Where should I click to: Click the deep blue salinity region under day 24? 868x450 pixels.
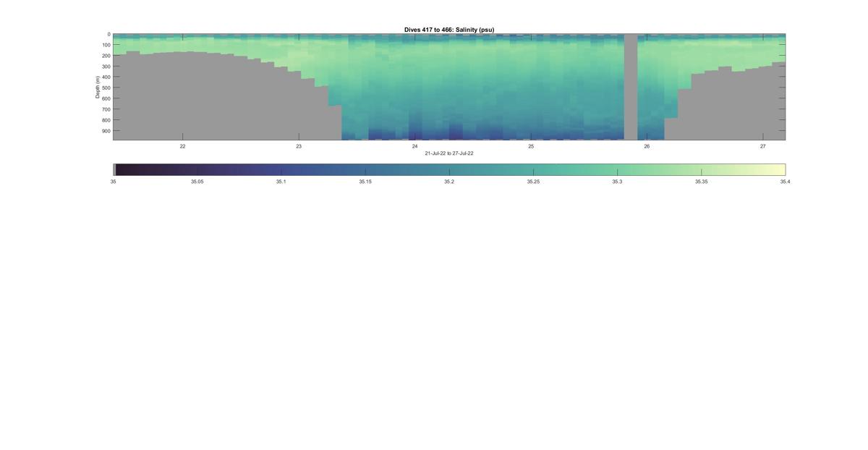(417, 133)
